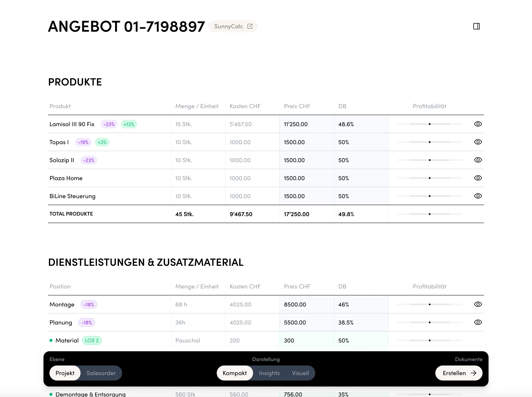Toggle visibility on the Topas I row
Screen dimensions: 532x397
pyautogui.click(x=478, y=142)
